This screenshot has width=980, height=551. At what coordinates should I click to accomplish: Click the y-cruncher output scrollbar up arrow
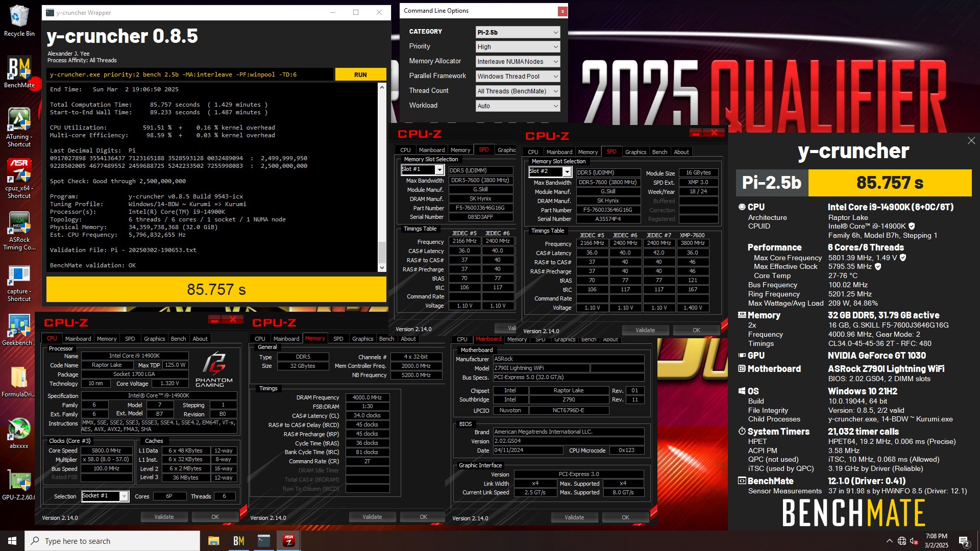[x=382, y=87]
